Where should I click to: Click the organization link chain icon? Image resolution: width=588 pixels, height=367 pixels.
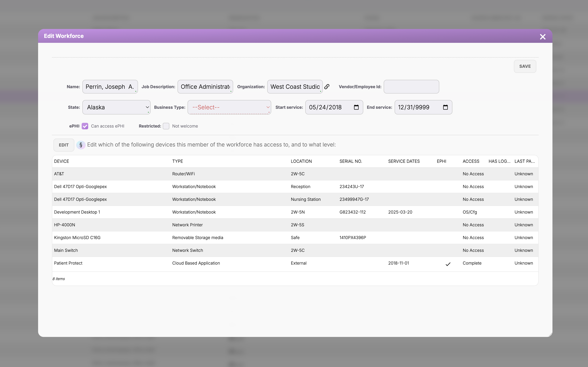(x=327, y=87)
